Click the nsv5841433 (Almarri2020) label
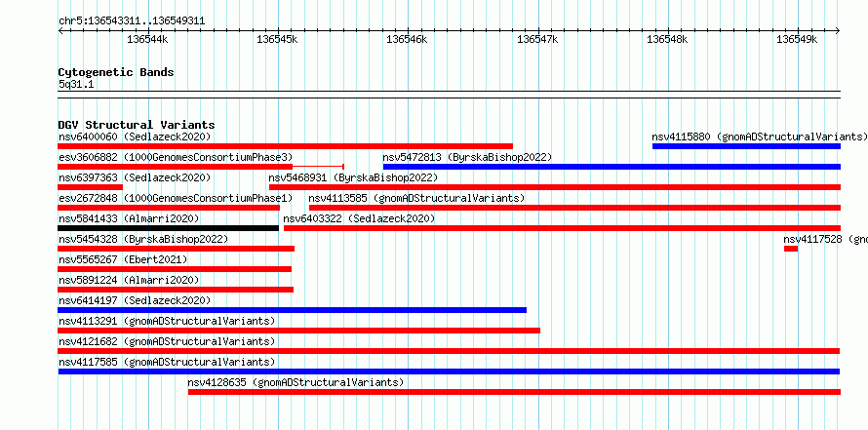 tap(129, 218)
